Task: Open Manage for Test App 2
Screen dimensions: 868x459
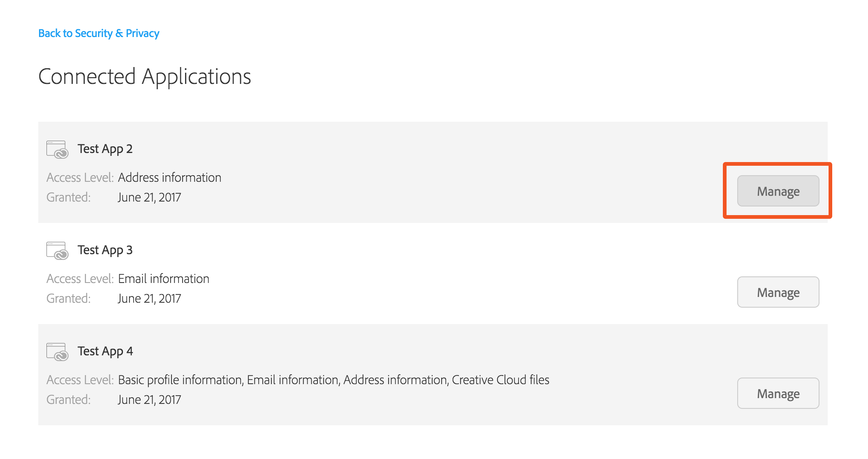Action: 778,191
